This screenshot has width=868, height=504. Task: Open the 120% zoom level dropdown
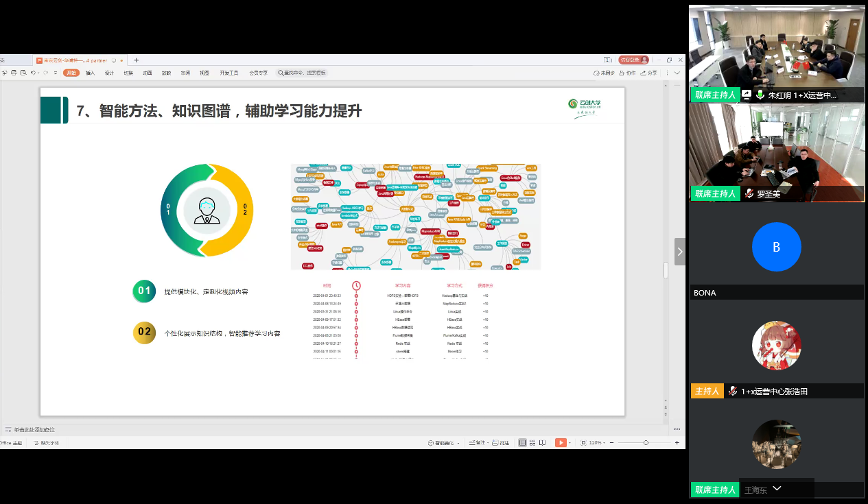pos(598,443)
